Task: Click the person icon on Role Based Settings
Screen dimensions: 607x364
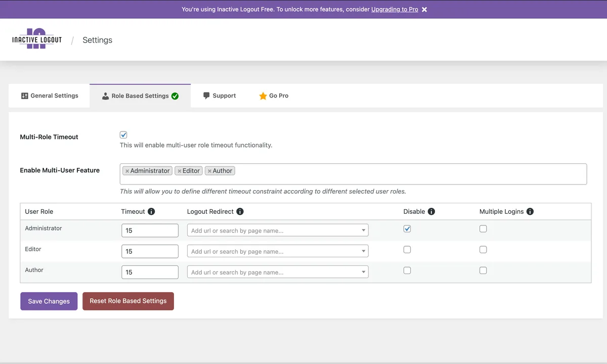Action: (105, 96)
